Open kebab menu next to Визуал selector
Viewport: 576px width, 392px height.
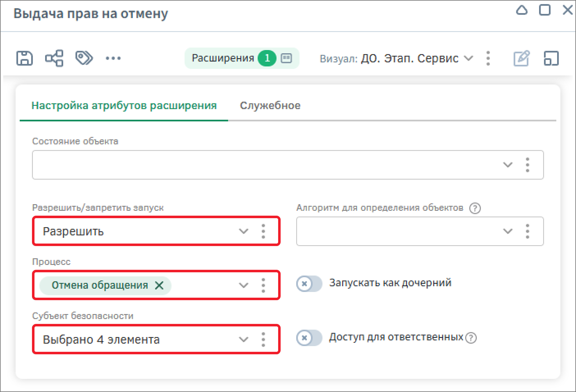click(488, 58)
